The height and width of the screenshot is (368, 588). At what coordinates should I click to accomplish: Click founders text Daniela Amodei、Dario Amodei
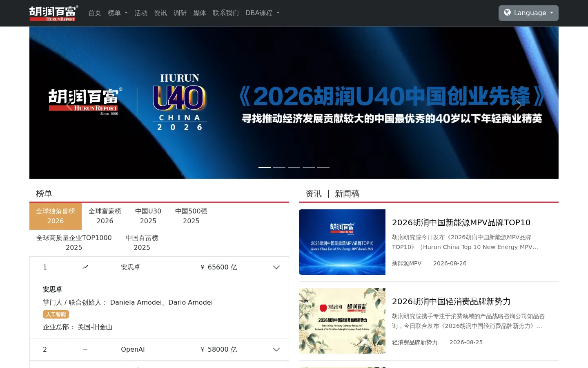(x=161, y=303)
